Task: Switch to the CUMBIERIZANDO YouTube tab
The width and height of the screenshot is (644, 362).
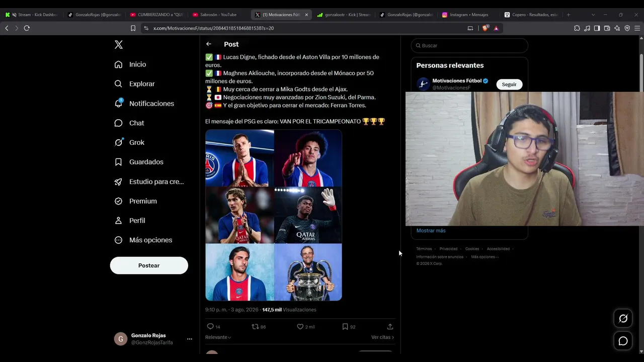Action: [156, 15]
